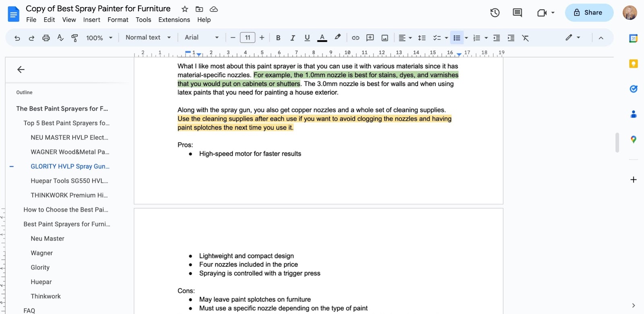
Task: Navigate to FAQ outline heading
Action: pos(29,310)
